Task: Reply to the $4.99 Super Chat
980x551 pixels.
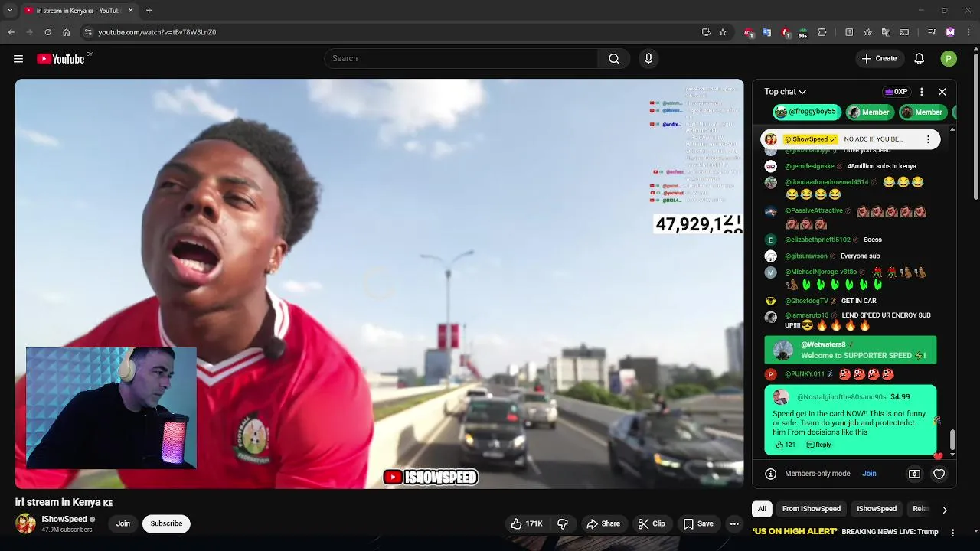Action: pyautogui.click(x=818, y=445)
